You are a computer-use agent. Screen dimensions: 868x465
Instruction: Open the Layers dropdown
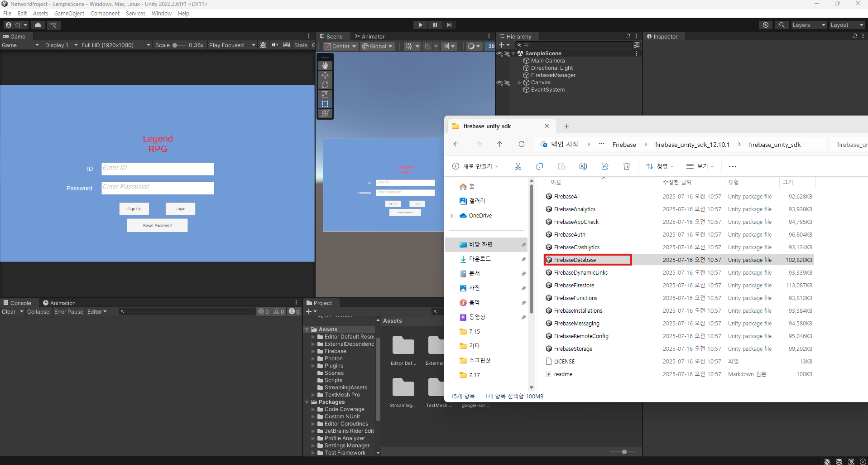point(809,25)
